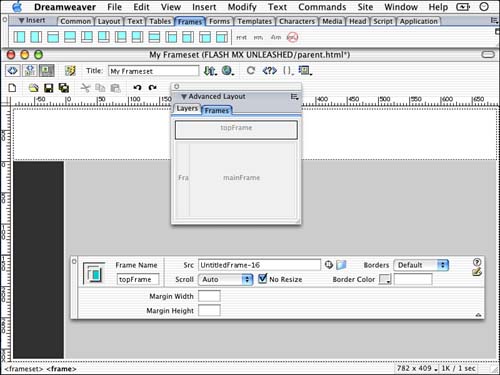Show Code and Design views

pyautogui.click(x=30, y=71)
